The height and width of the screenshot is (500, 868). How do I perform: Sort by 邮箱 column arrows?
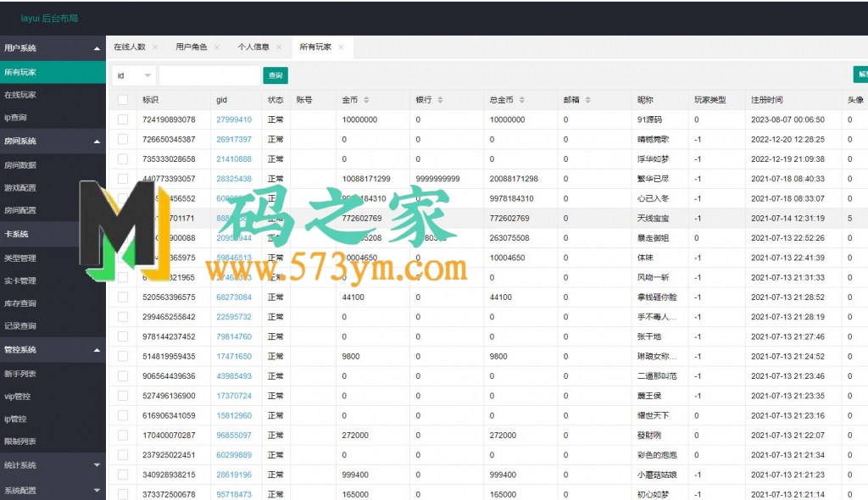coord(588,100)
